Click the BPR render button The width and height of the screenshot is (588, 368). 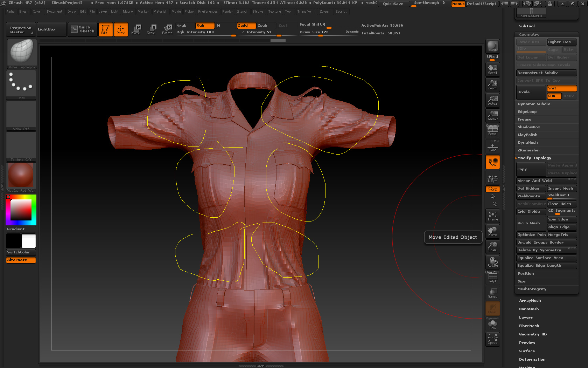tap(492, 46)
